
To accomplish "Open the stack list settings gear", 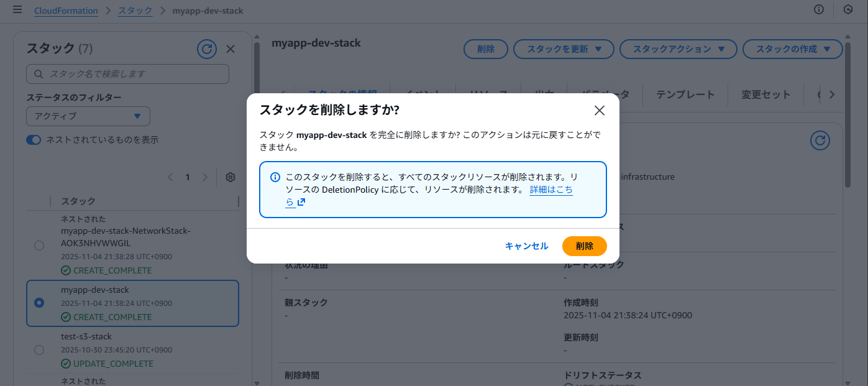I will (x=230, y=177).
